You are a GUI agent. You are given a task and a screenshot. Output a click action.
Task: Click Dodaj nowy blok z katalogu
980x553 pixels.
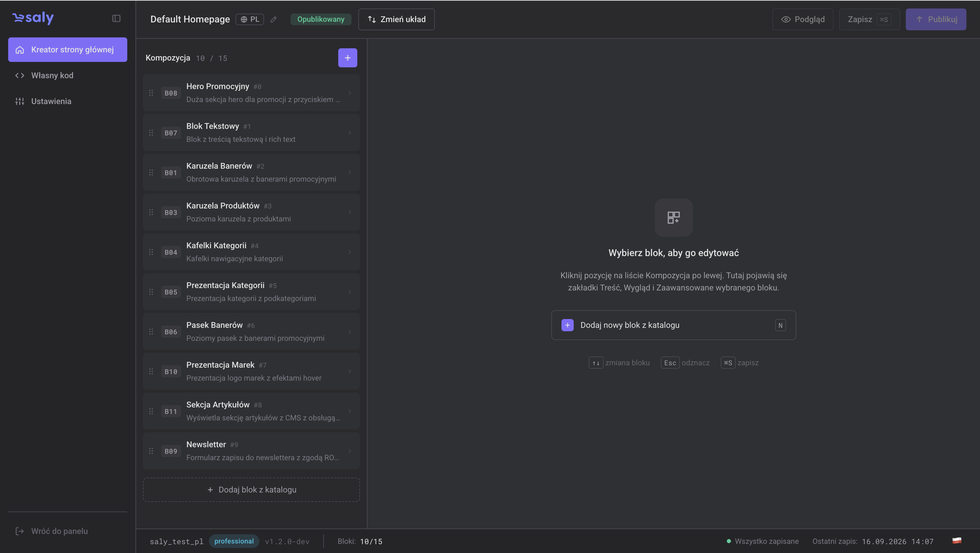click(673, 325)
